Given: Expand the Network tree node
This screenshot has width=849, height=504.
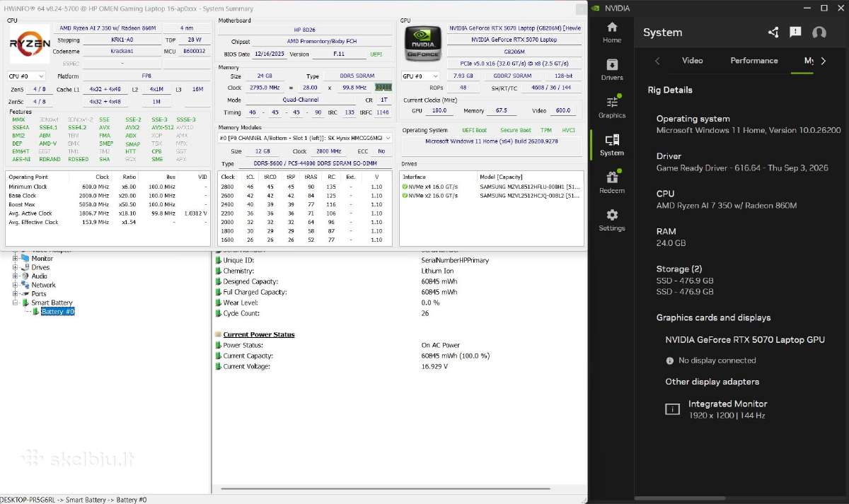Looking at the screenshot, I should (x=15, y=285).
